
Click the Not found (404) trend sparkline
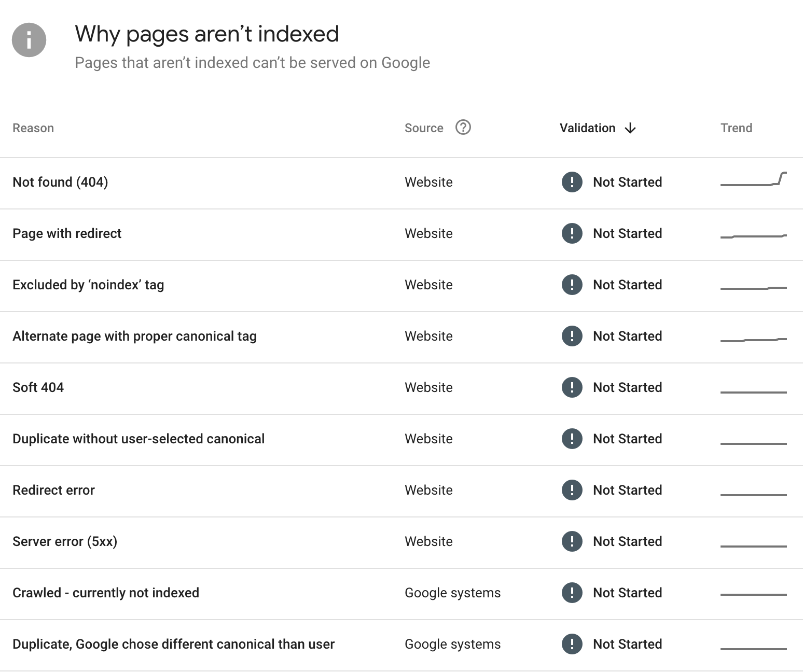[x=753, y=179]
